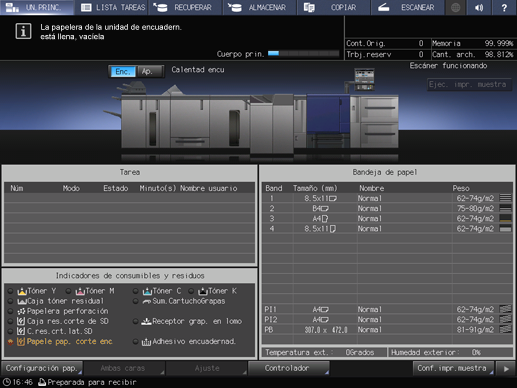Image resolution: width=517 pixels, height=388 pixels.
Task: Click the orange Papele pap. corte indicator light
Action: pyautogui.click(x=11, y=342)
